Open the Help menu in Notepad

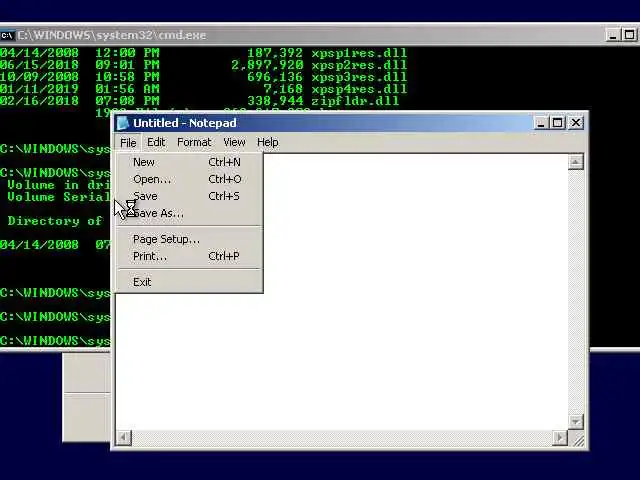268,142
